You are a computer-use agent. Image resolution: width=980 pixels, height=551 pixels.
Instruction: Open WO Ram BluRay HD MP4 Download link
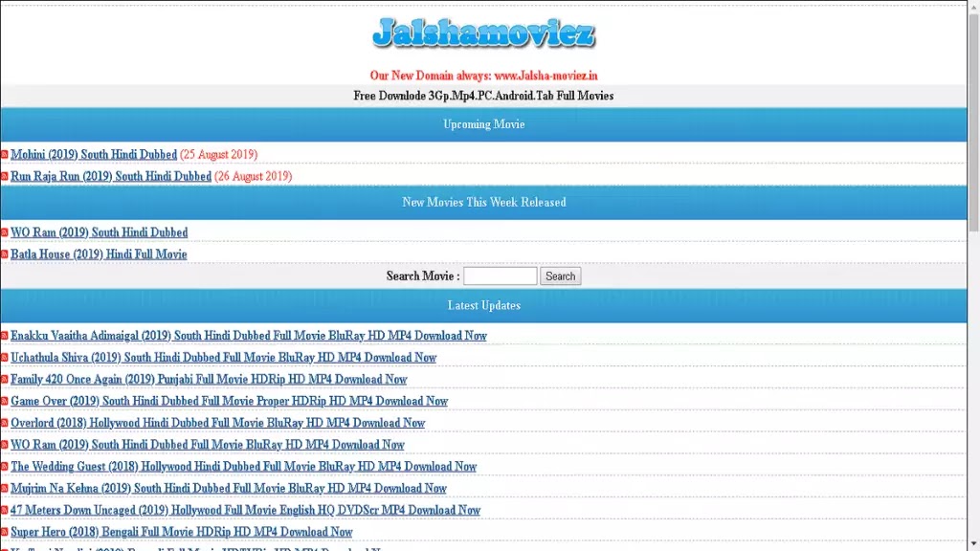pyautogui.click(x=208, y=445)
